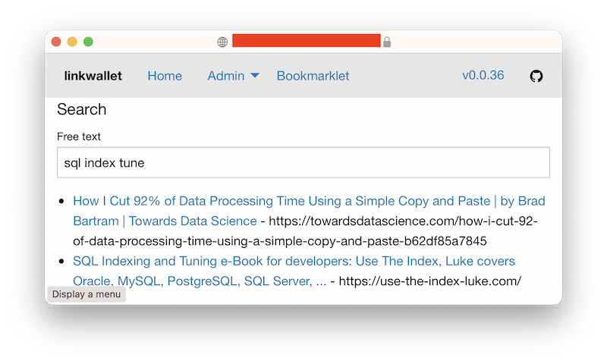This screenshot has height=364, width=607.
Task: Open the SQL Indexing and Tuning e-Book link
Action: tap(294, 271)
